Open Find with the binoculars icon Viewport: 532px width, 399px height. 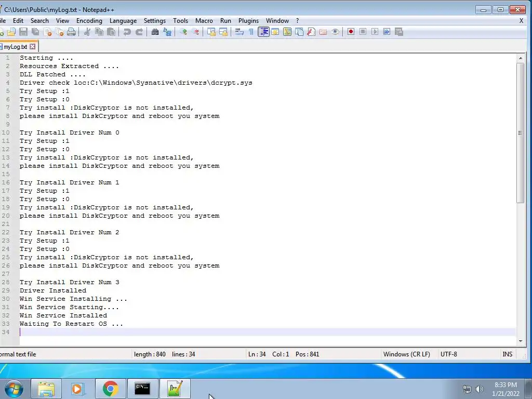point(155,32)
